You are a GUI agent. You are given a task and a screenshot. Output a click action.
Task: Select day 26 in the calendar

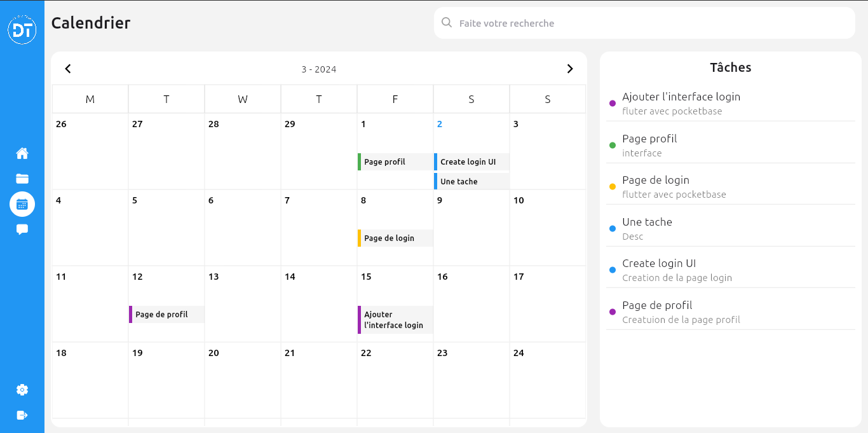point(61,124)
